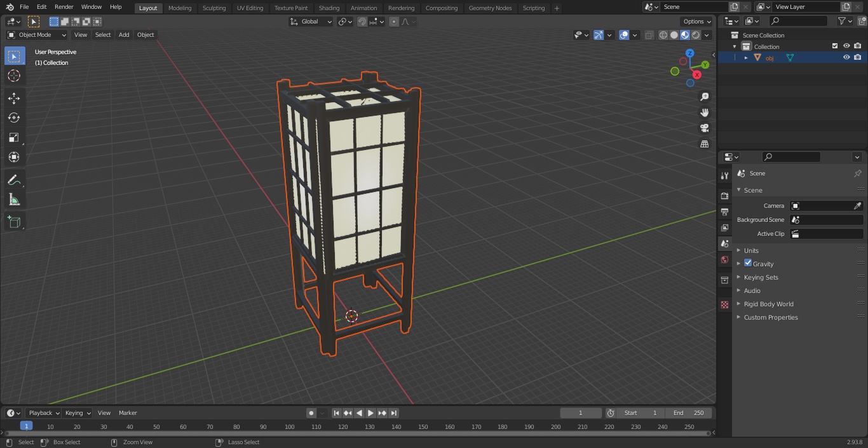Open the Object Mode dropdown

tap(37, 35)
